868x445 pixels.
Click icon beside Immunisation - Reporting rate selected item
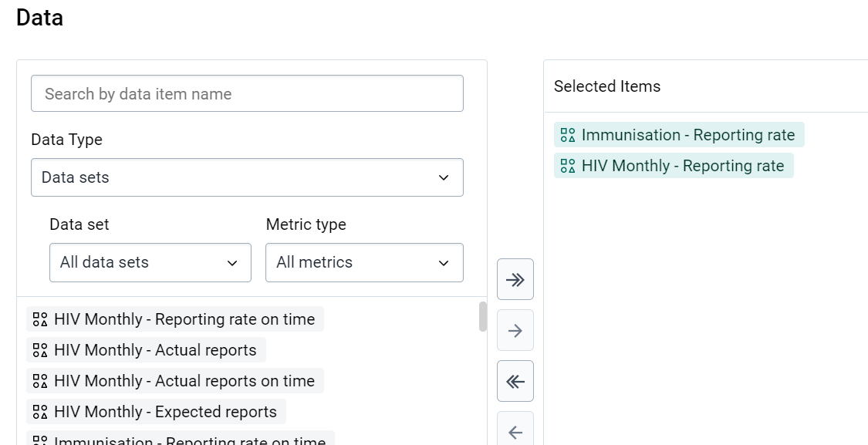(x=568, y=135)
